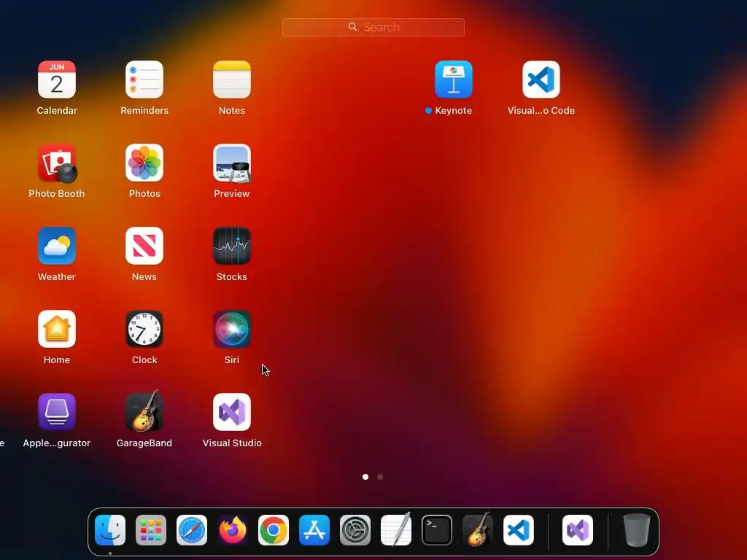Launch the Preview app
This screenshot has height=560, width=747.
tap(232, 163)
